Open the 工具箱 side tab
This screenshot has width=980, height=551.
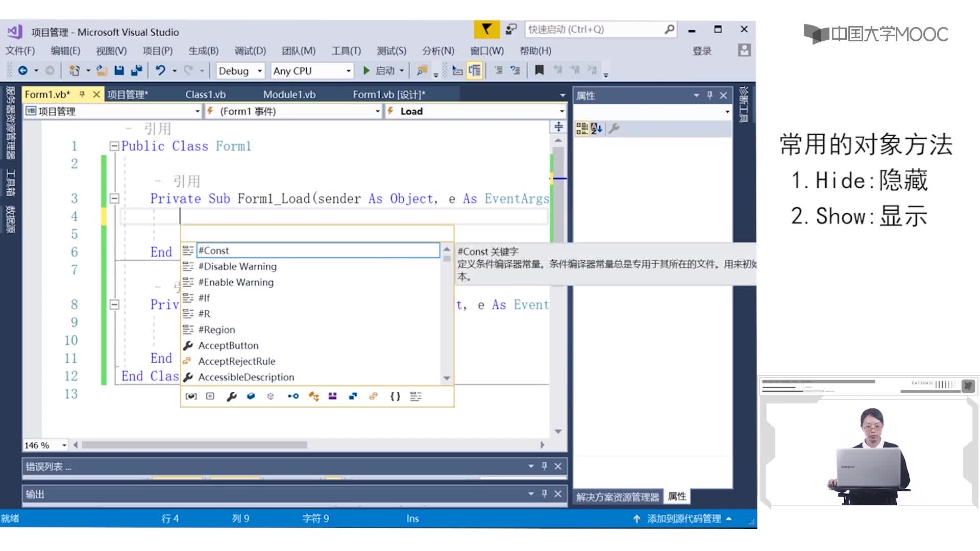10,183
